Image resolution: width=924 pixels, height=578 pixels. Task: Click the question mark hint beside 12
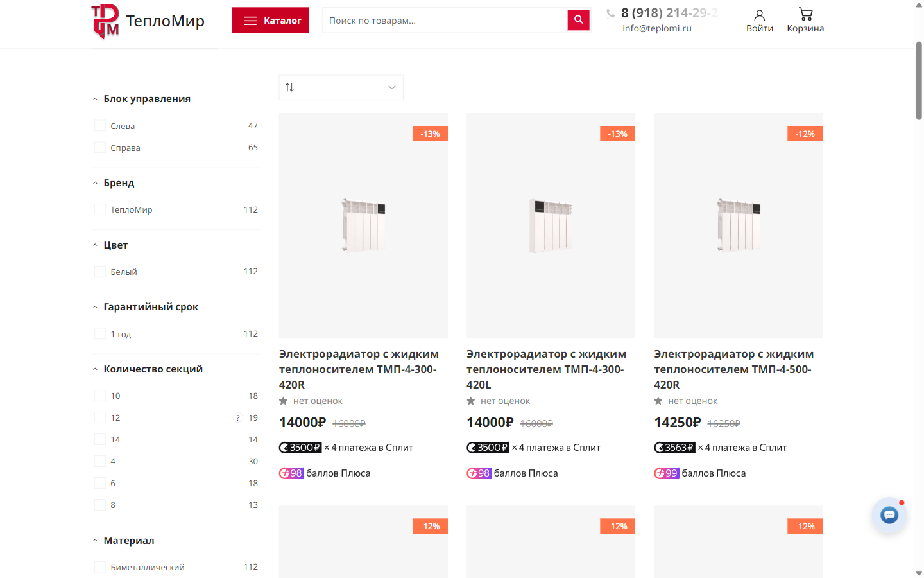tap(238, 418)
